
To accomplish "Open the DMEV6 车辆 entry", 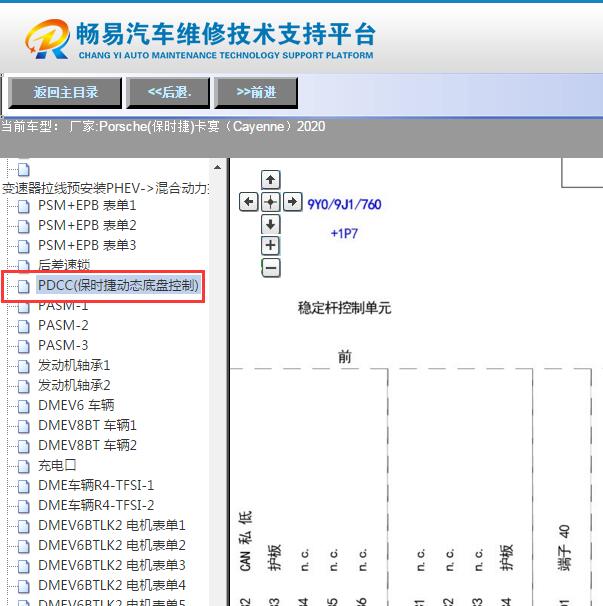I will (76, 405).
